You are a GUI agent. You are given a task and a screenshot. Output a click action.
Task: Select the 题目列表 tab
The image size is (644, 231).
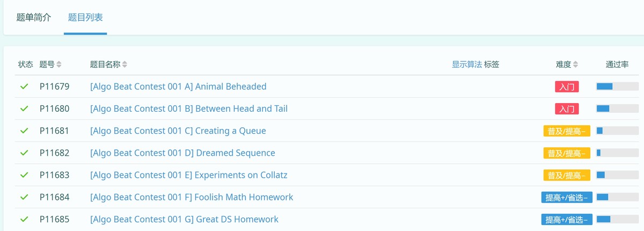point(85,17)
